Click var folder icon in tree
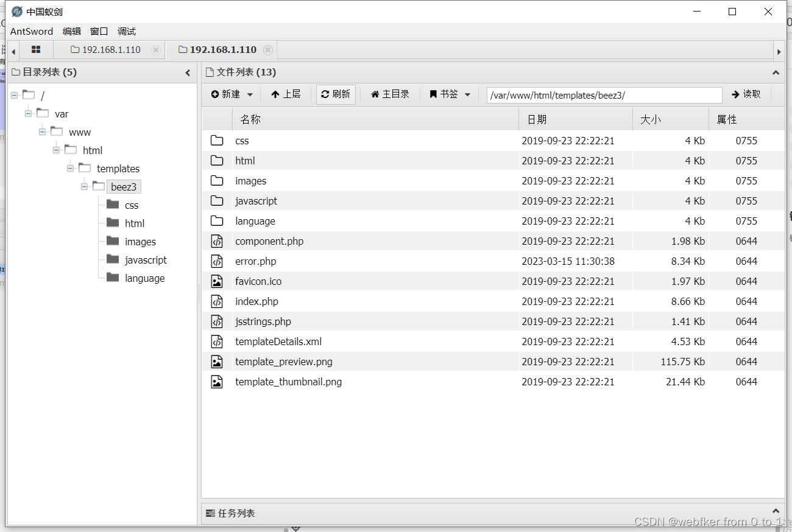792x532 pixels. pyautogui.click(x=43, y=113)
